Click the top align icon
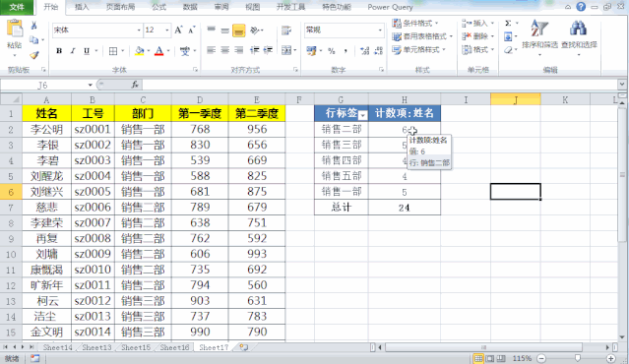 [212, 30]
